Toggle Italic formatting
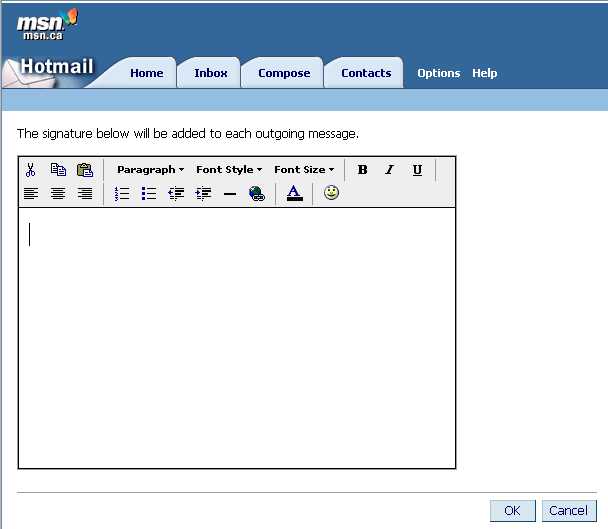 click(389, 169)
